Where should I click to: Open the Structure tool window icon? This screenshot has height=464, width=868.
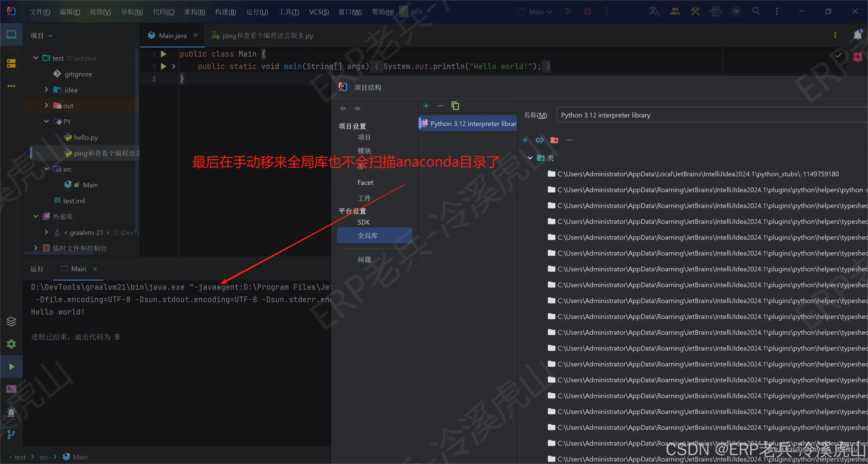(x=11, y=63)
